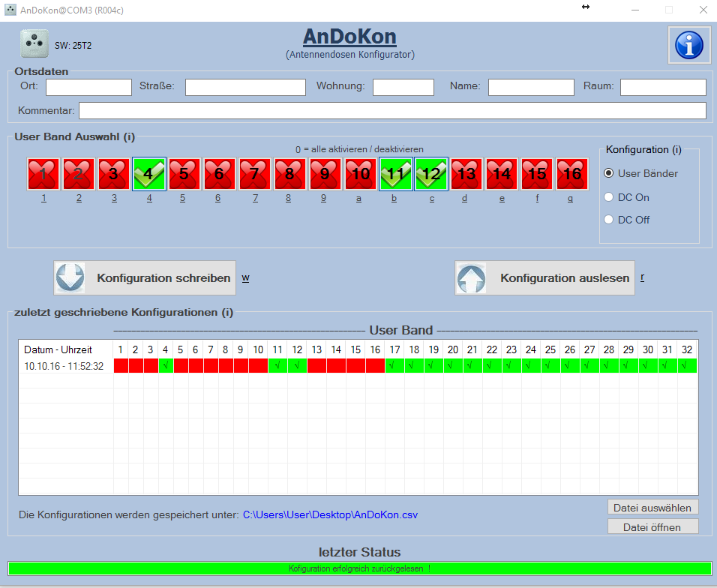Select the DC On radio option
717x588 pixels.
609,197
